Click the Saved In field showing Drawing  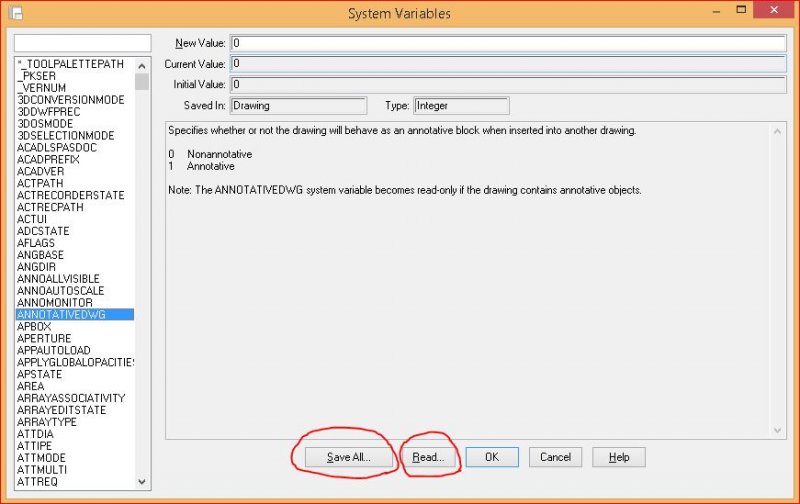pos(298,106)
